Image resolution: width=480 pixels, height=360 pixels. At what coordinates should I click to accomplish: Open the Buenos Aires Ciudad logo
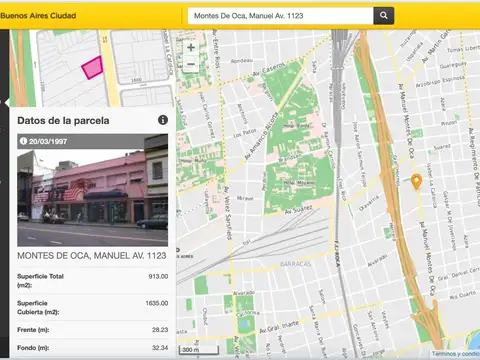[38, 16]
